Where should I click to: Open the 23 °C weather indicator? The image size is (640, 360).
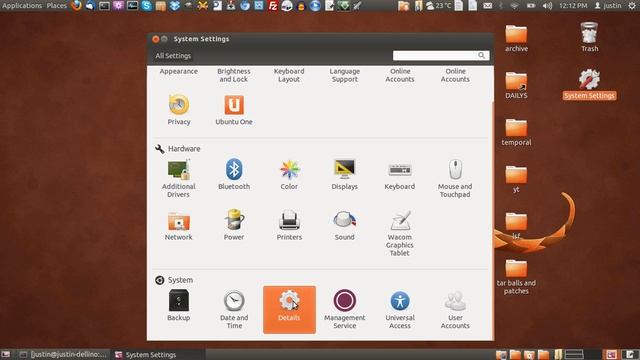[439, 6]
